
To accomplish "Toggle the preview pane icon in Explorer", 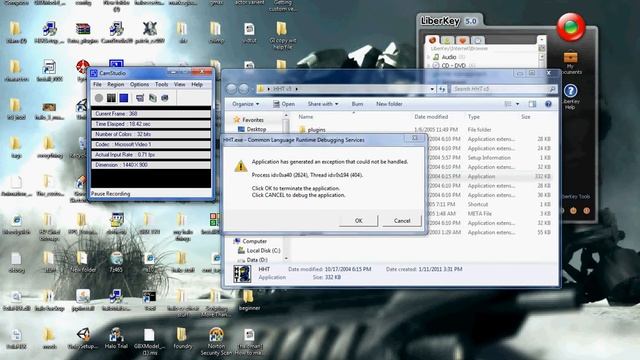I will click(532, 104).
